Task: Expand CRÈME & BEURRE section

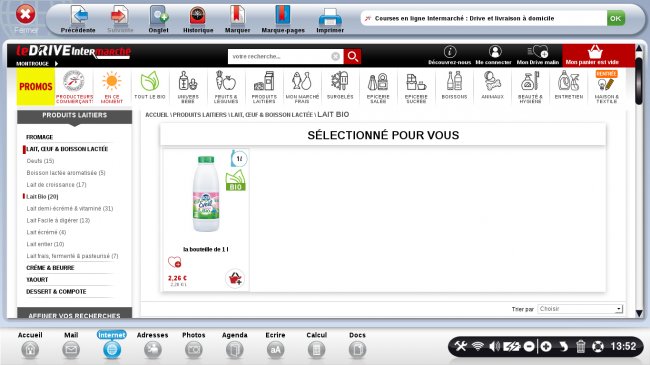Action: [50, 268]
